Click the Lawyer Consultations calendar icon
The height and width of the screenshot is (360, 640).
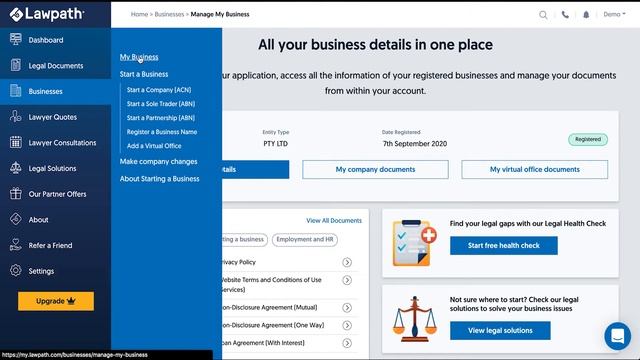pyautogui.click(x=16, y=142)
